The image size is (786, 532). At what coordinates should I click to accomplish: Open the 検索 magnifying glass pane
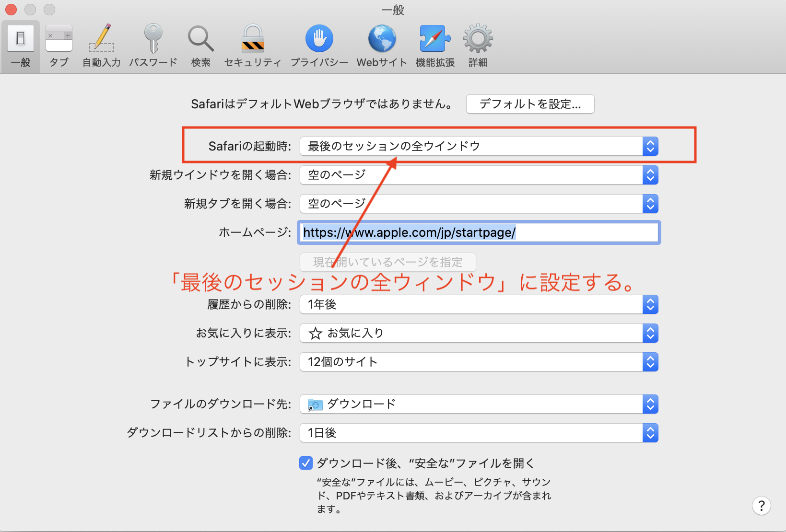200,46
